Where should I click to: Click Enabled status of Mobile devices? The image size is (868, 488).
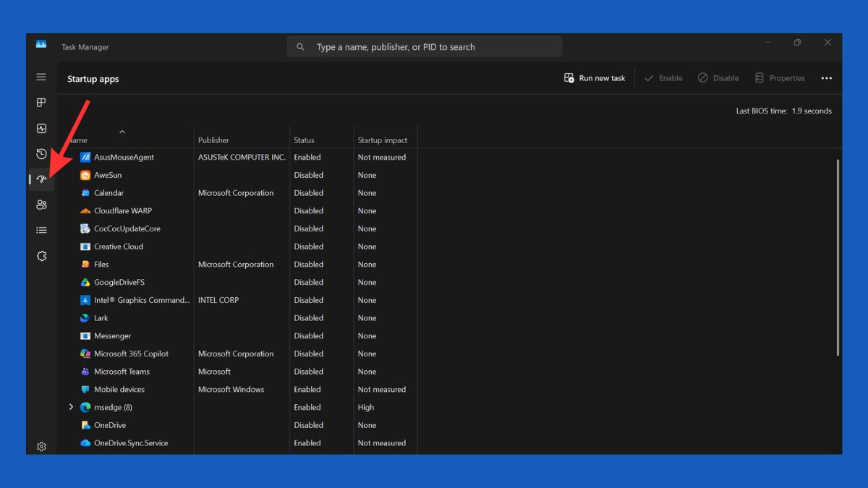(x=307, y=390)
